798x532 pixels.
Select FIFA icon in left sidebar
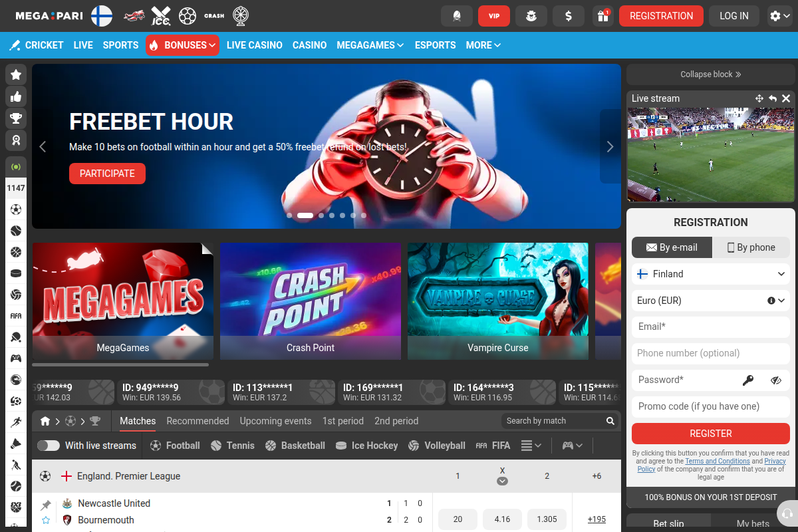tap(16, 316)
